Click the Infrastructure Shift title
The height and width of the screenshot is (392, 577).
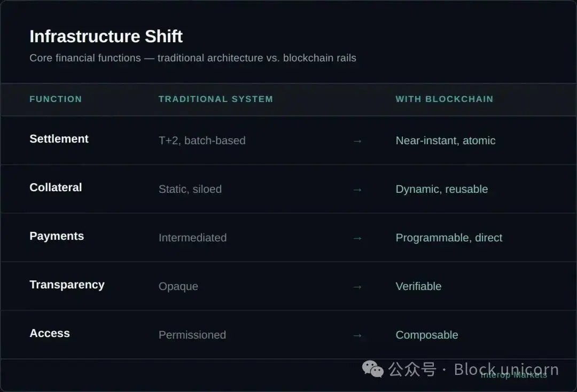coord(106,36)
